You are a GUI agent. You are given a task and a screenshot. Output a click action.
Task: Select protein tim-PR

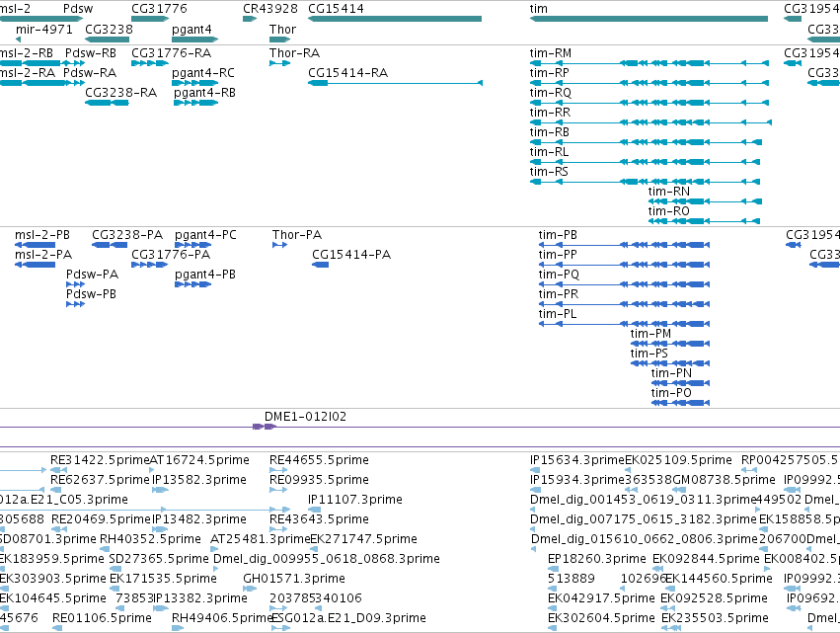[624, 304]
